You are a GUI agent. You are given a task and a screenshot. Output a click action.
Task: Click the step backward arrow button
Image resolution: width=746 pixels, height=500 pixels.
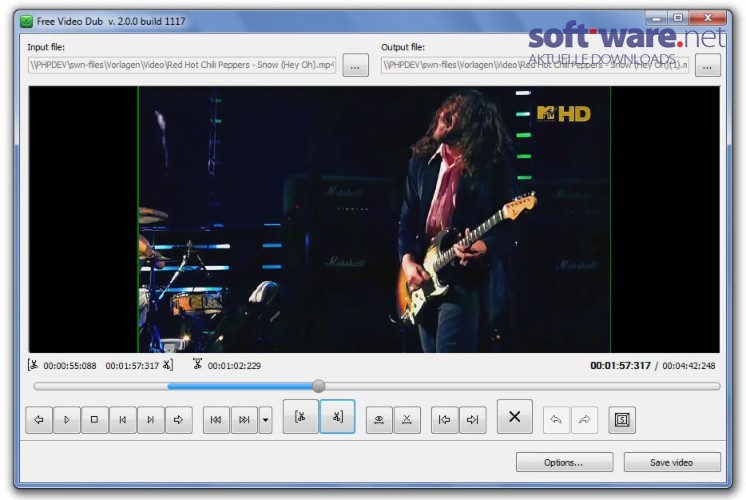[39, 420]
